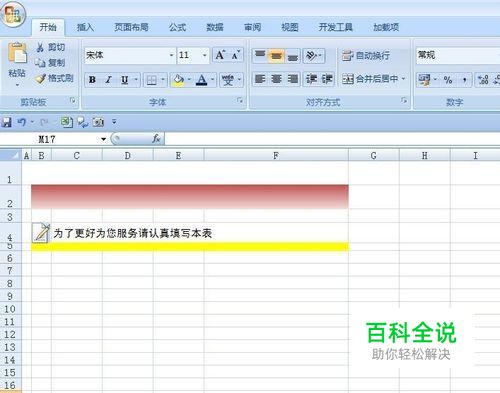This screenshot has height=393, width=500.
Task: Open the merge and center dropdown arrow
Action: (x=403, y=79)
